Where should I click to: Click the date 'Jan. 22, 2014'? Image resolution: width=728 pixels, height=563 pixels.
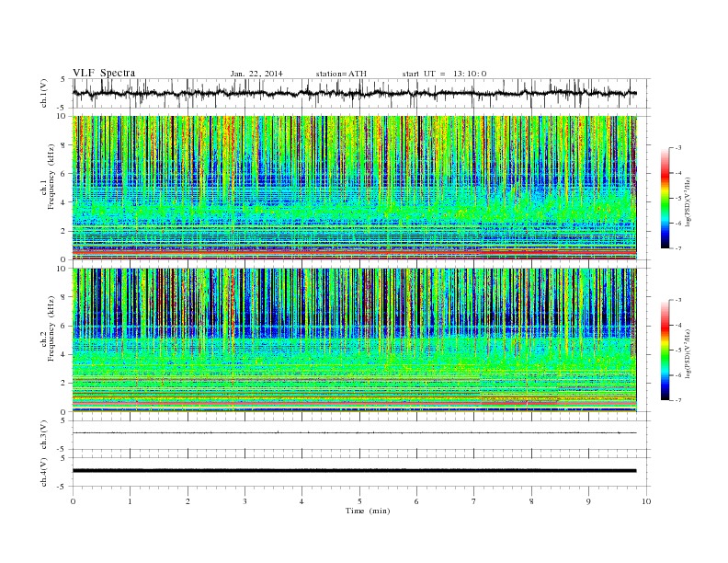(256, 74)
